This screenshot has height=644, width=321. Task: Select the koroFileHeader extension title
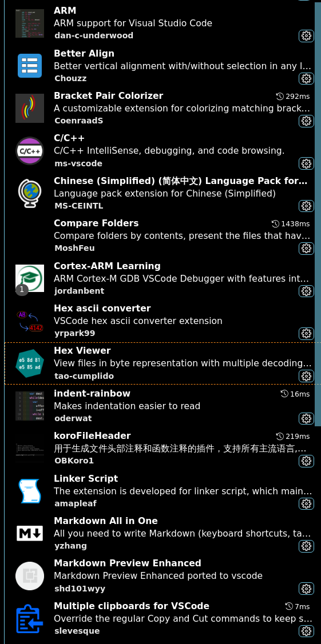(x=92, y=436)
